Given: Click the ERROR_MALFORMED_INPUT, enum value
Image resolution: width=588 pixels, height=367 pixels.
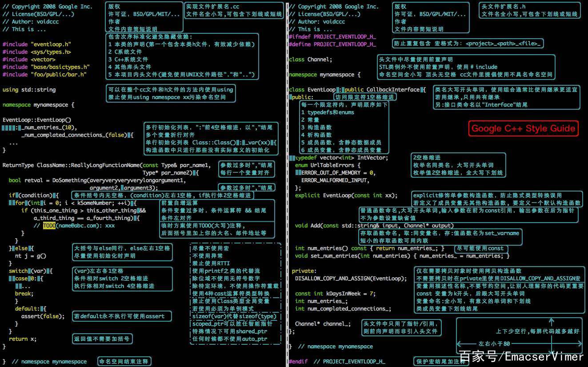Looking at the screenshot, I should tap(335, 180).
